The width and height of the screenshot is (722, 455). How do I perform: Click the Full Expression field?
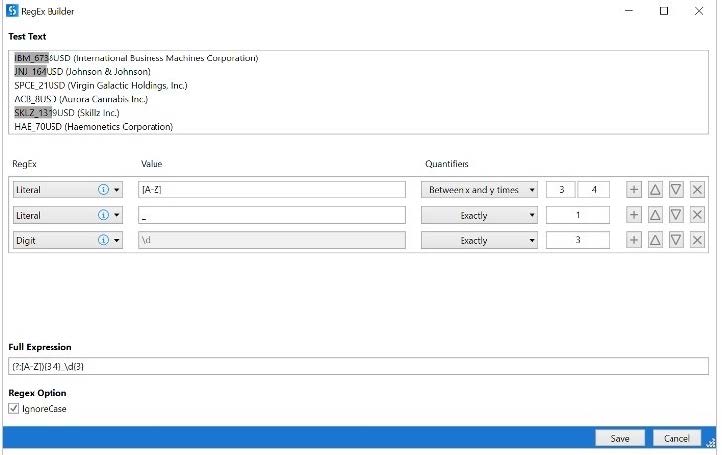click(358, 366)
